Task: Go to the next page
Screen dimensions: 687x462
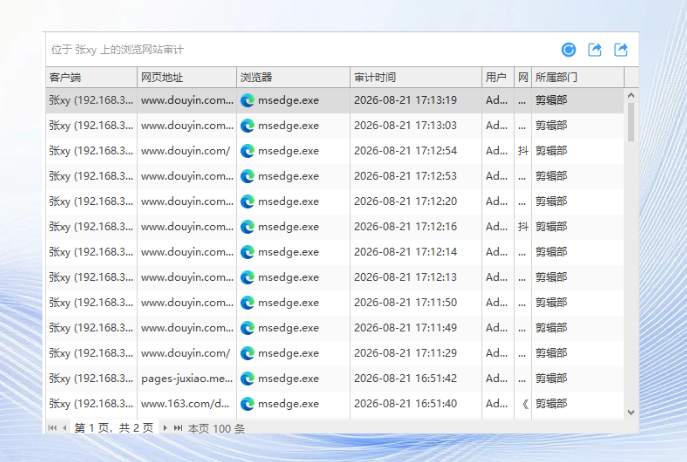Action: point(165,428)
